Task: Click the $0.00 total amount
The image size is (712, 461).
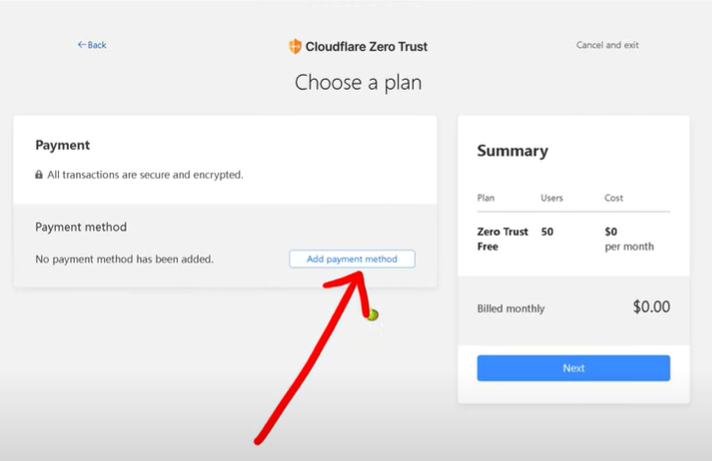Action: click(652, 307)
